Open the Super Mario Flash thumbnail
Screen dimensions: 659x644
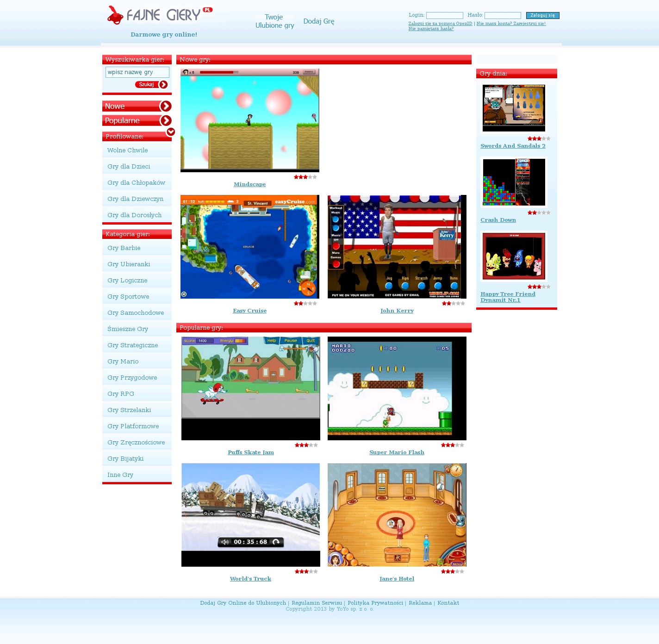[x=397, y=388]
